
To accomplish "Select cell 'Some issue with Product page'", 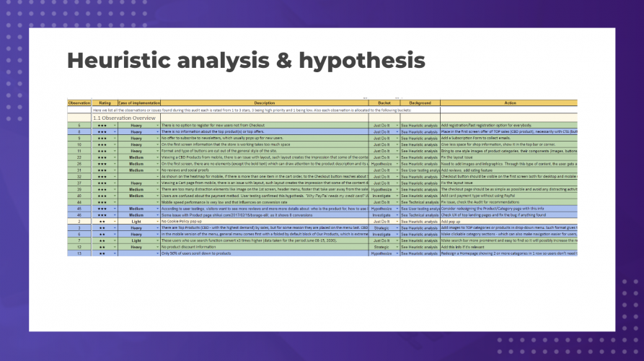I will (x=265, y=215).
